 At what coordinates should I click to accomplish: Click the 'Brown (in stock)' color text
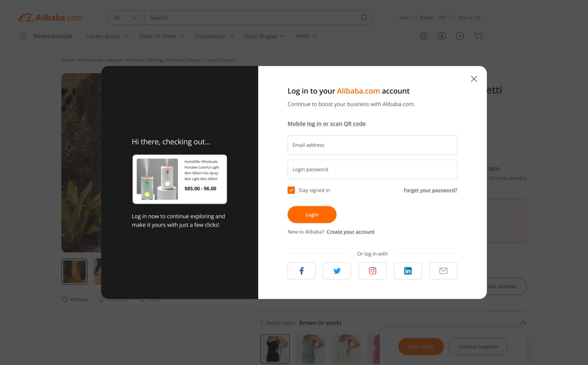click(320, 323)
